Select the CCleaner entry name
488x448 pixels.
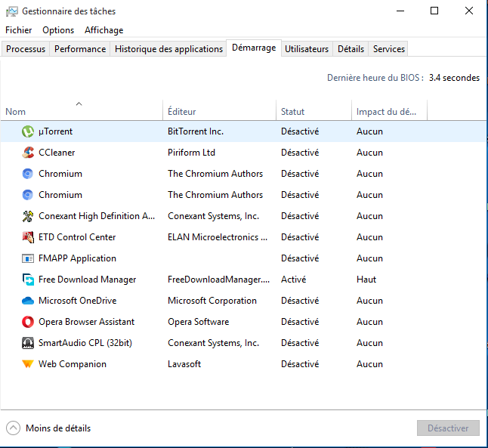pos(57,153)
